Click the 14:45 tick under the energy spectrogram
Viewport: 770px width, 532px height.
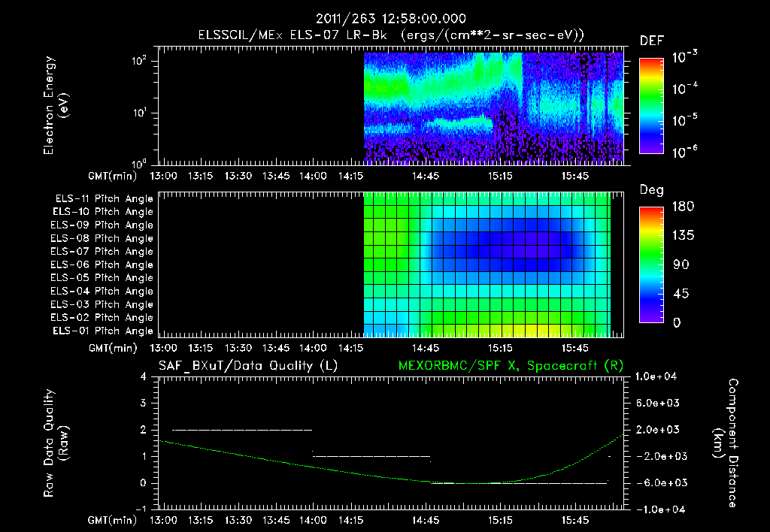click(426, 176)
